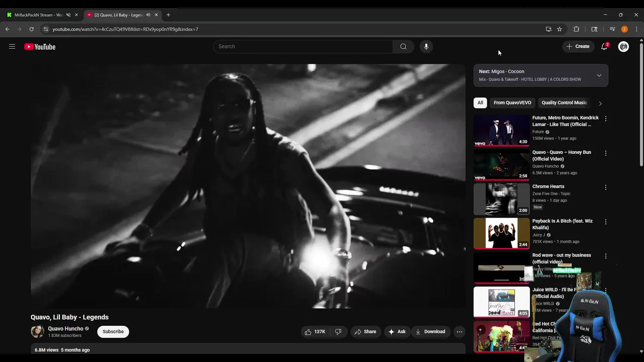The width and height of the screenshot is (644, 362).
Task: Open Chrome profile badge
Action: pyautogui.click(x=624, y=29)
